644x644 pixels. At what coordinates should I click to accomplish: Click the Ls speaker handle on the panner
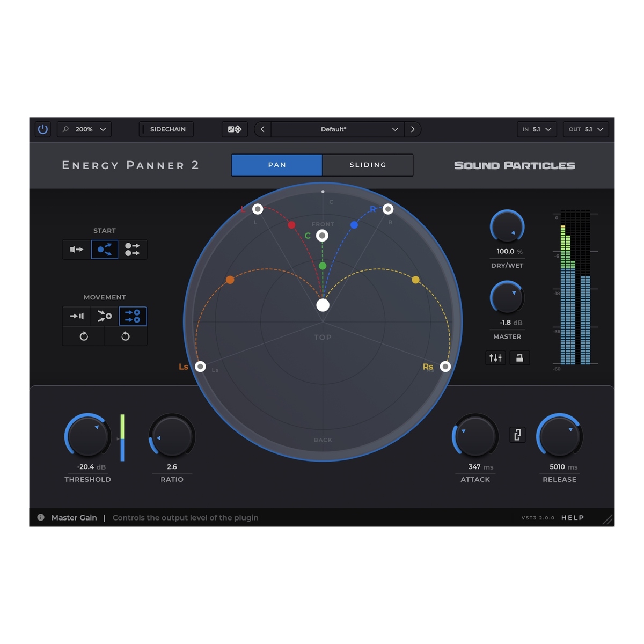(200, 367)
